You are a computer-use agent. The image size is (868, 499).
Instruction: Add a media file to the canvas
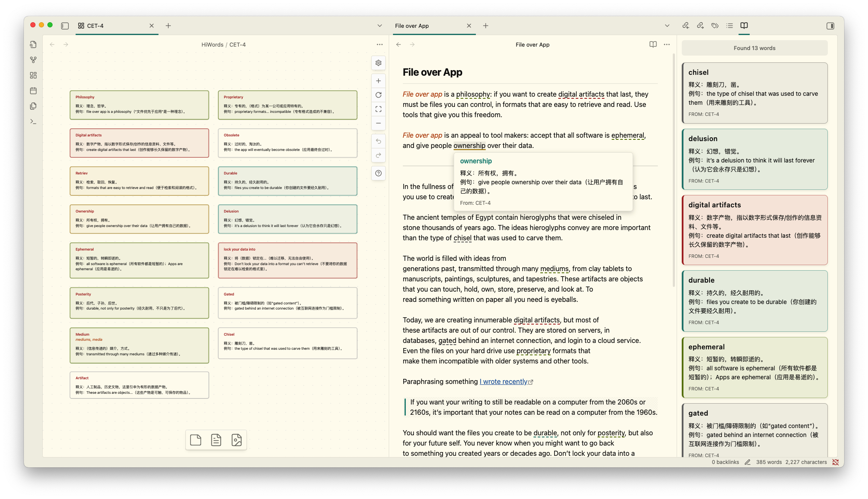click(237, 440)
